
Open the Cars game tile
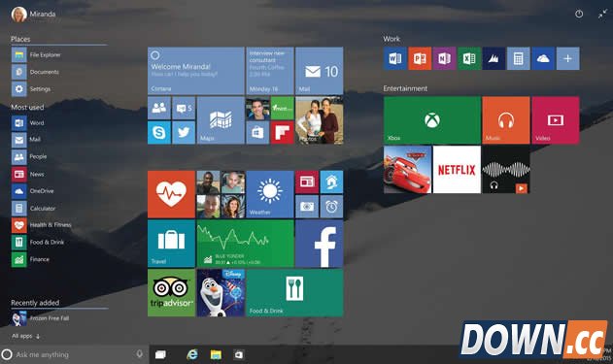(407, 170)
